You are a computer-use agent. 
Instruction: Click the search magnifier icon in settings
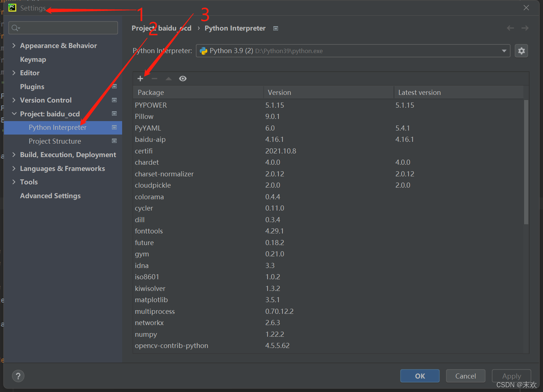pyautogui.click(x=16, y=28)
